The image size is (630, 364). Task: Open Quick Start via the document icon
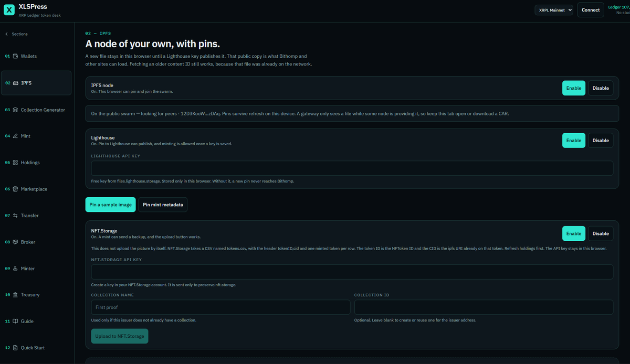(16, 348)
